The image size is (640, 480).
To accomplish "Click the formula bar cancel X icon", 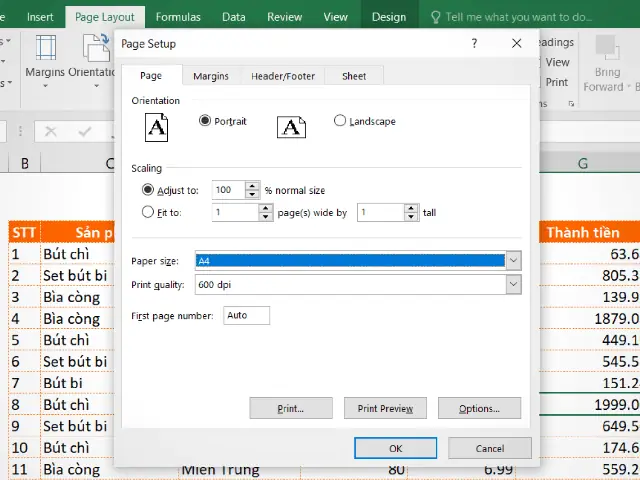I will tap(51, 131).
